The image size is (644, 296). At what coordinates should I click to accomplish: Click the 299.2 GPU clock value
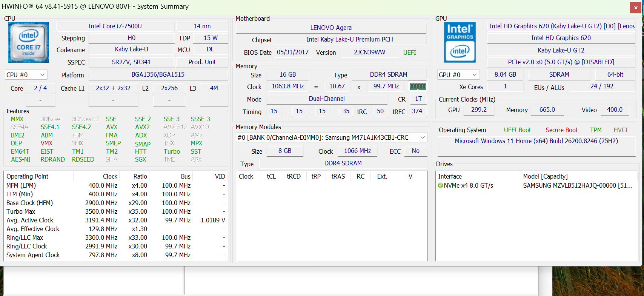479,109
